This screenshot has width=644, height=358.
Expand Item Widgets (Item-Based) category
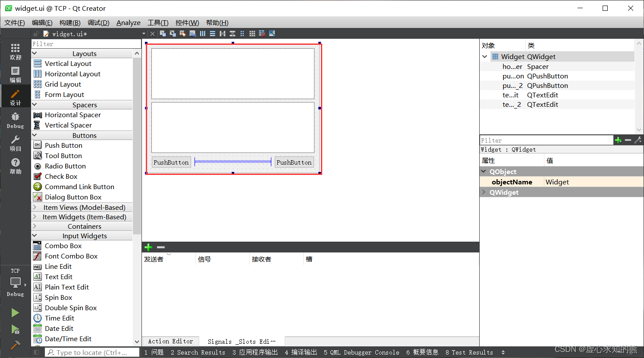tap(35, 217)
